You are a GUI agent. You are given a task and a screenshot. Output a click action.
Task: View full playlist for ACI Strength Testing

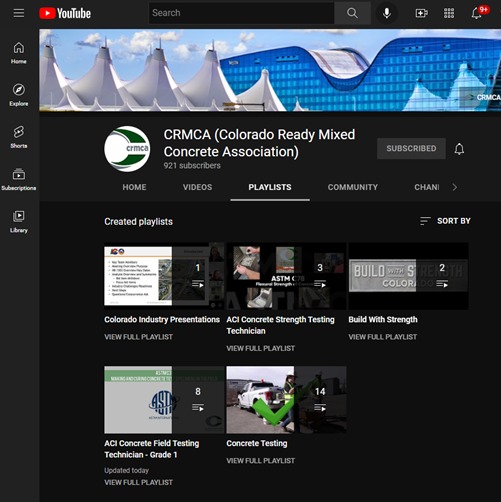(x=261, y=348)
